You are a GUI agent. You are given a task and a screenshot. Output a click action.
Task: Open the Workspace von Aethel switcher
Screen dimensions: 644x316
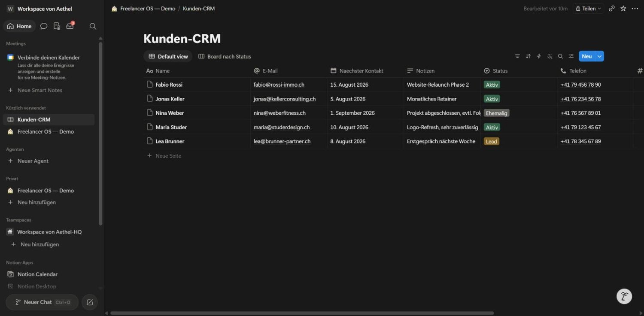point(39,9)
